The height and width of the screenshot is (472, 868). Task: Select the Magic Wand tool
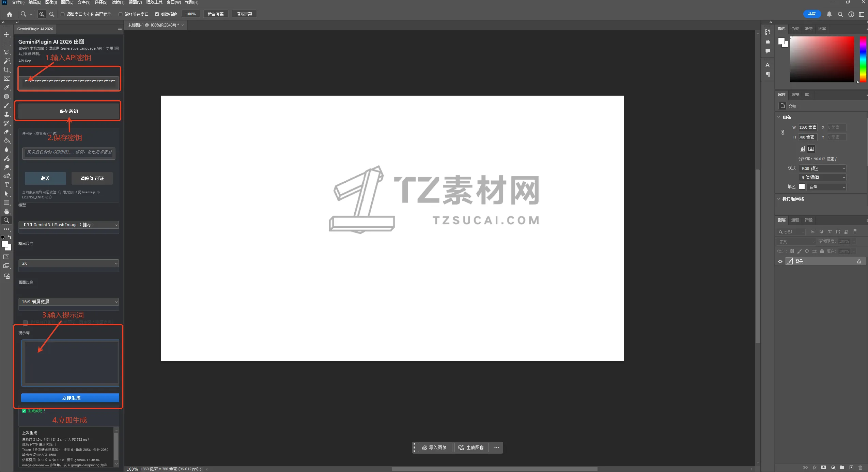[x=6, y=61]
